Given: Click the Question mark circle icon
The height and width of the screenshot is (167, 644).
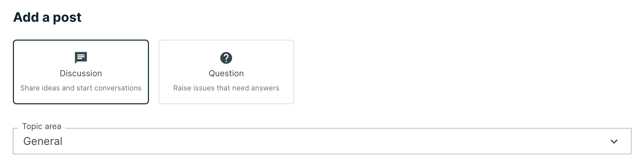Looking at the screenshot, I should [x=226, y=58].
